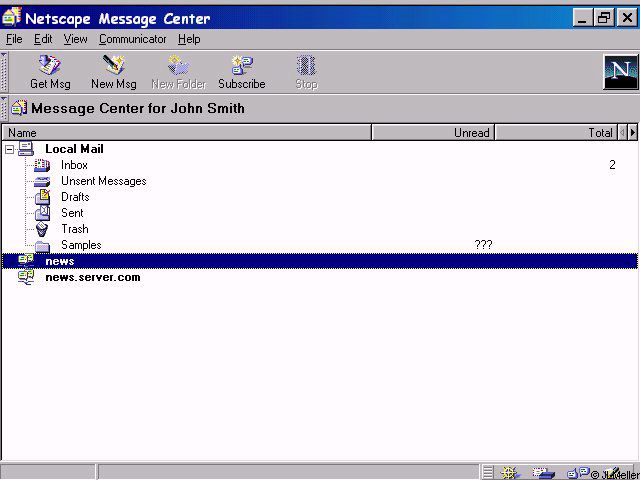Click the Stop toolbar icon

click(306, 65)
